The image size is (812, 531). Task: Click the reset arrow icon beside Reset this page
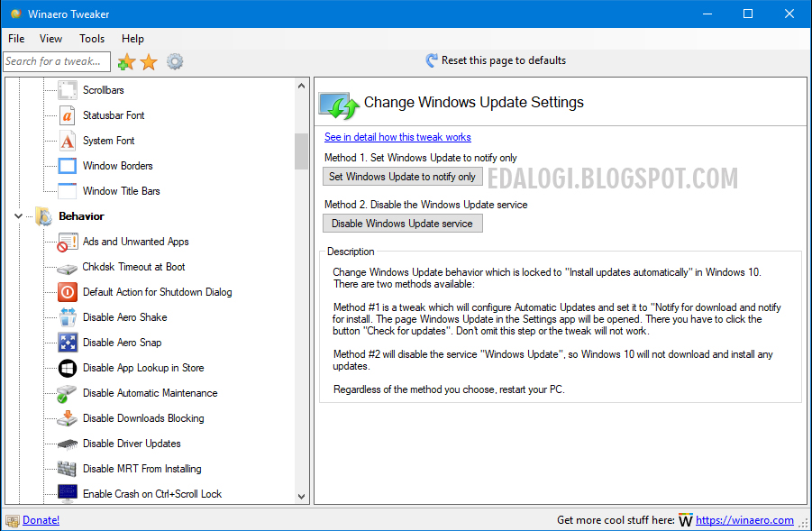pos(432,60)
